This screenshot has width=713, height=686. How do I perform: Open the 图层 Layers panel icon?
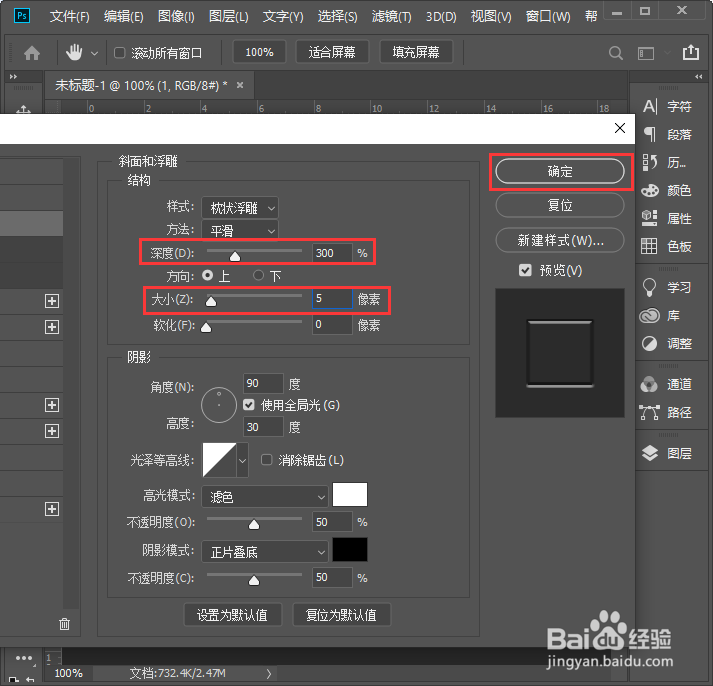[650, 453]
